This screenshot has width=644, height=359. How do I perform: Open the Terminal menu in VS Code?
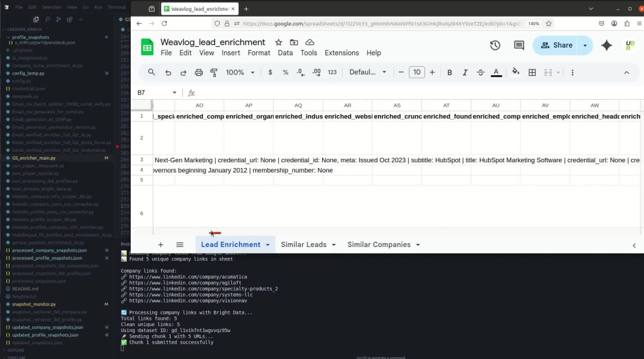(x=117, y=7)
